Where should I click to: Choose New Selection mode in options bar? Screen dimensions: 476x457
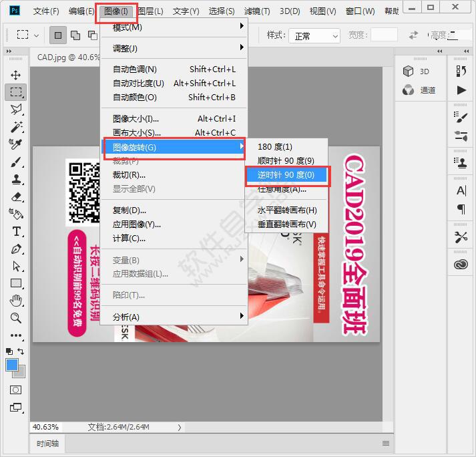tap(58, 35)
